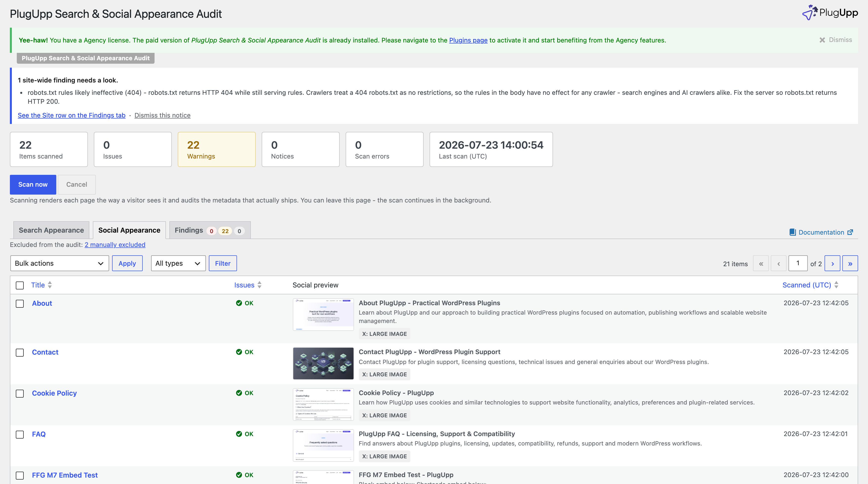Open the Cookie Policy preview thumbnail
Screen dimensions: 868x484
323,404
